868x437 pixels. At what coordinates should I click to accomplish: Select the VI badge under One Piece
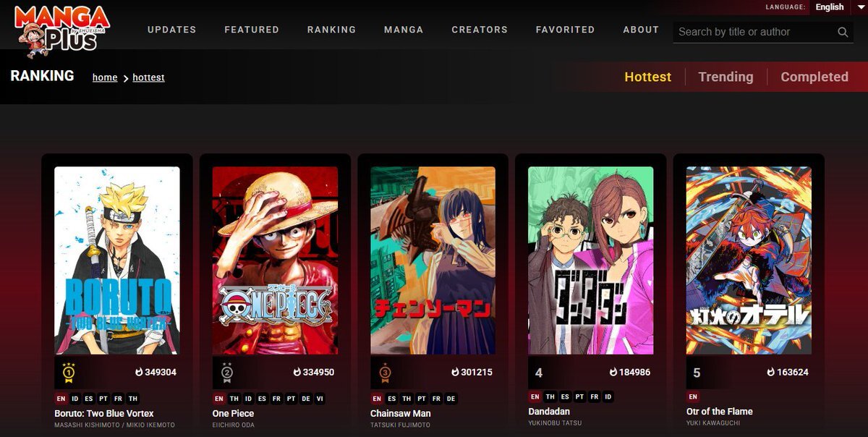point(320,399)
